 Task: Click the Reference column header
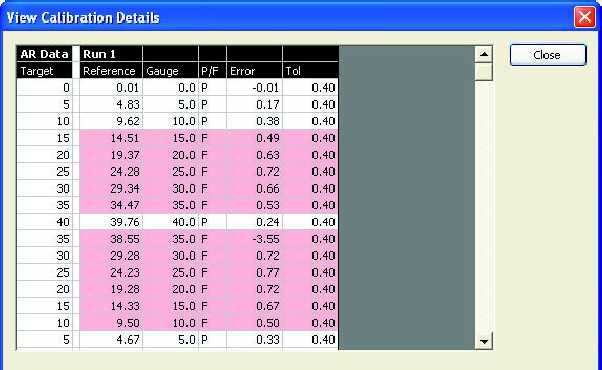(x=111, y=71)
